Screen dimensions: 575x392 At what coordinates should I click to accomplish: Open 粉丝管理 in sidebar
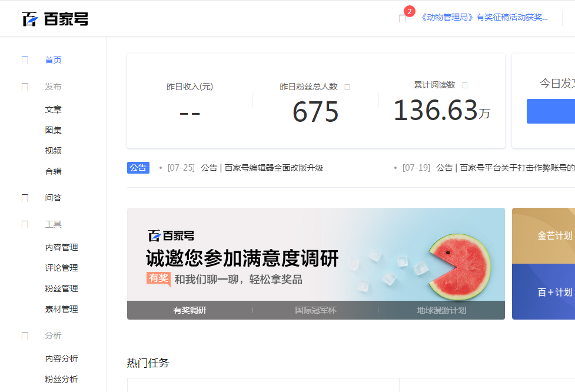tap(61, 288)
